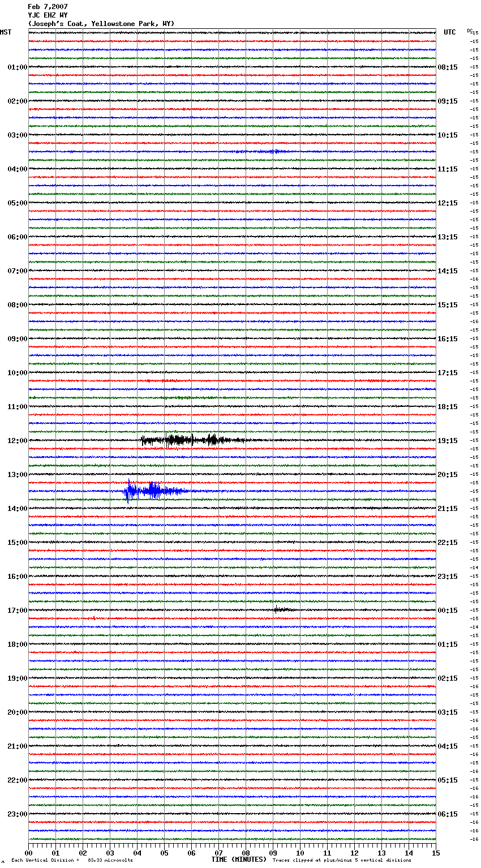This screenshot has height=868, width=481.
Task: Click the MST time label '10:00'
Action: (18, 373)
